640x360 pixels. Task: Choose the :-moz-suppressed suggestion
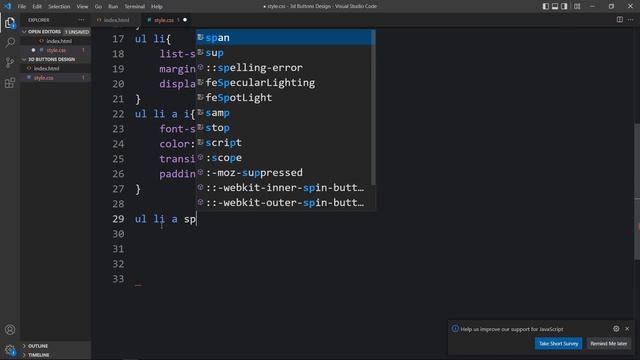(x=284, y=173)
